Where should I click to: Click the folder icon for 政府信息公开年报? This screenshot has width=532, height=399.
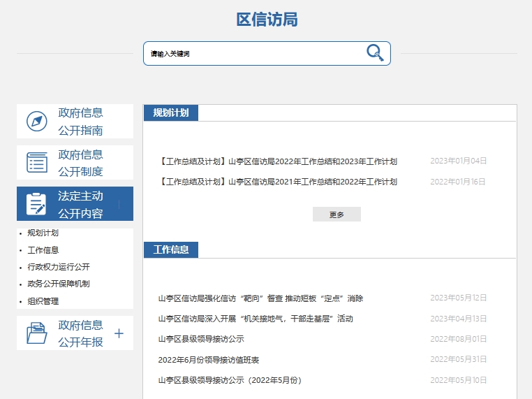pyautogui.click(x=36, y=333)
